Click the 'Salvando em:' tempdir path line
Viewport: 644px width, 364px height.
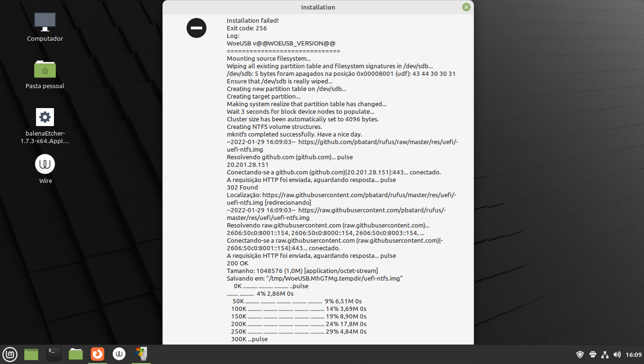coord(315,278)
